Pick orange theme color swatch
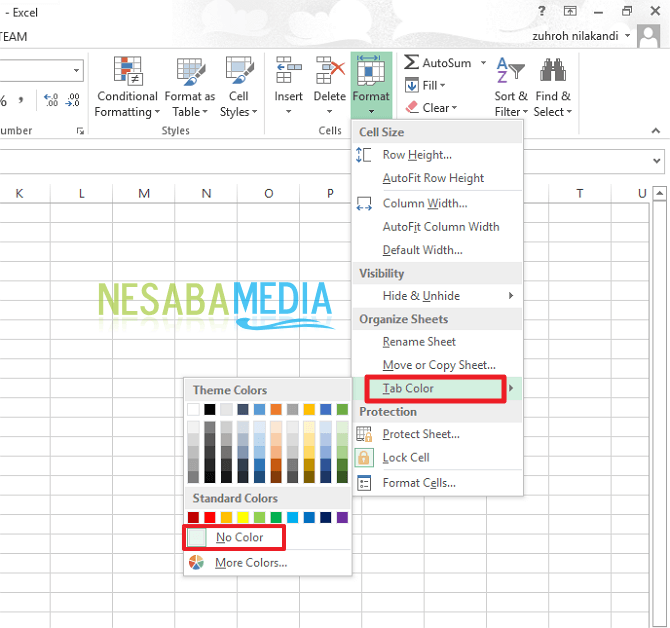670x628 pixels. [x=276, y=409]
